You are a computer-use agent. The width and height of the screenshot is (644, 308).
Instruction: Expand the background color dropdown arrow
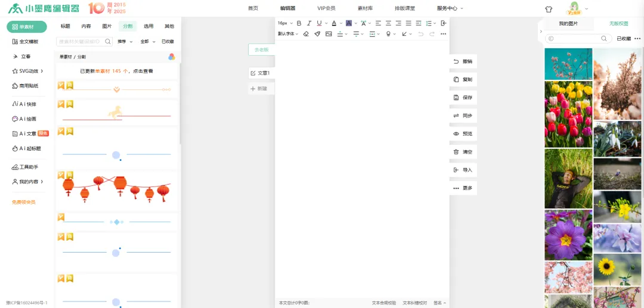(355, 23)
